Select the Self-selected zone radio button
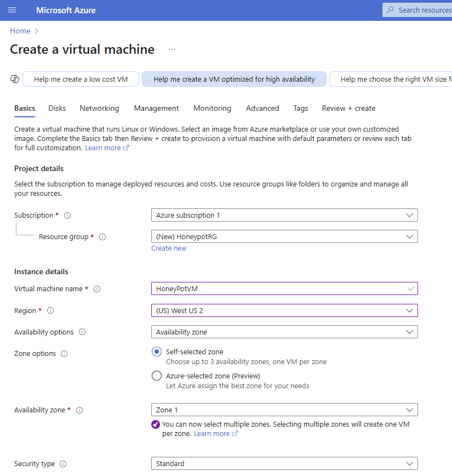The width and height of the screenshot is (452, 476). pos(157,352)
